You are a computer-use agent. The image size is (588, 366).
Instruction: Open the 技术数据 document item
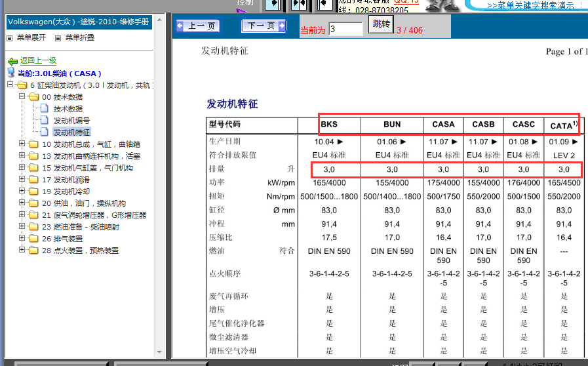pyautogui.click(x=68, y=109)
